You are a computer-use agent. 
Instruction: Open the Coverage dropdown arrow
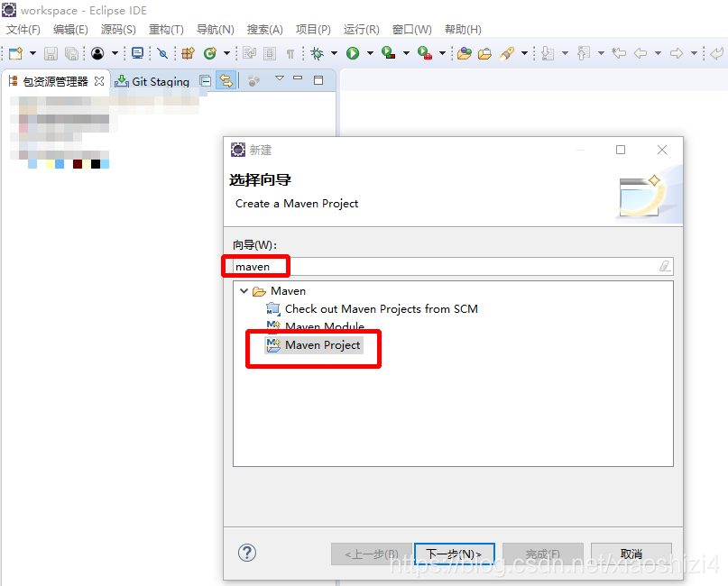pyautogui.click(x=406, y=53)
